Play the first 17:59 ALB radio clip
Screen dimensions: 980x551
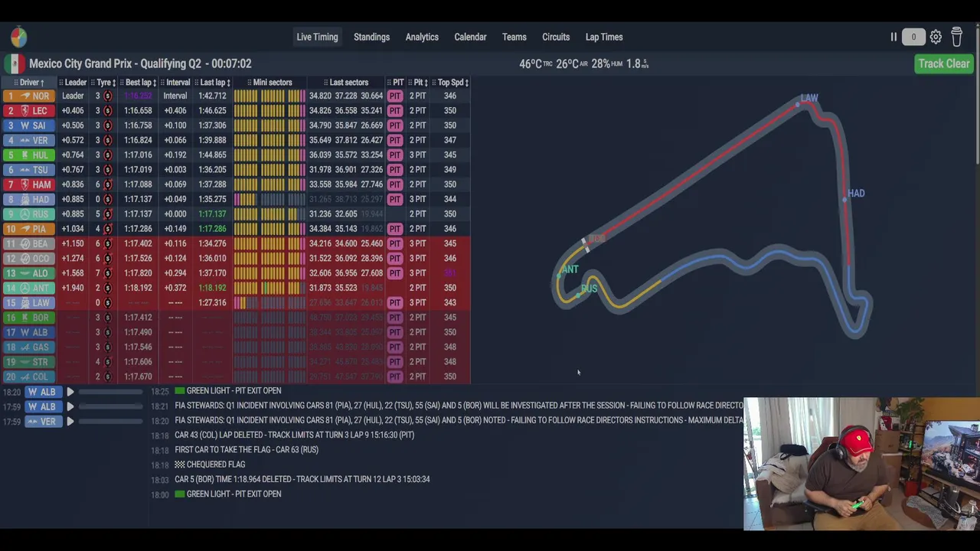tap(70, 406)
